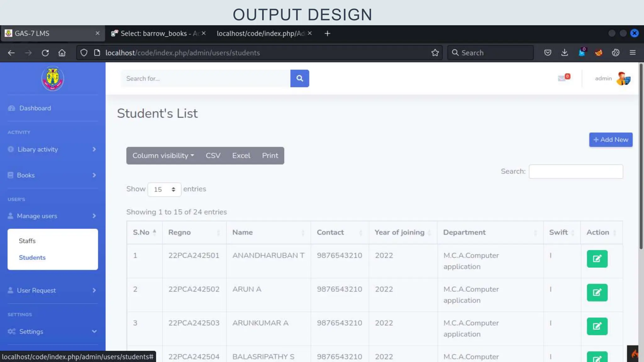Image resolution: width=644 pixels, height=362 pixels.
Task: Collapse Manage users menu
Action: 52,216
